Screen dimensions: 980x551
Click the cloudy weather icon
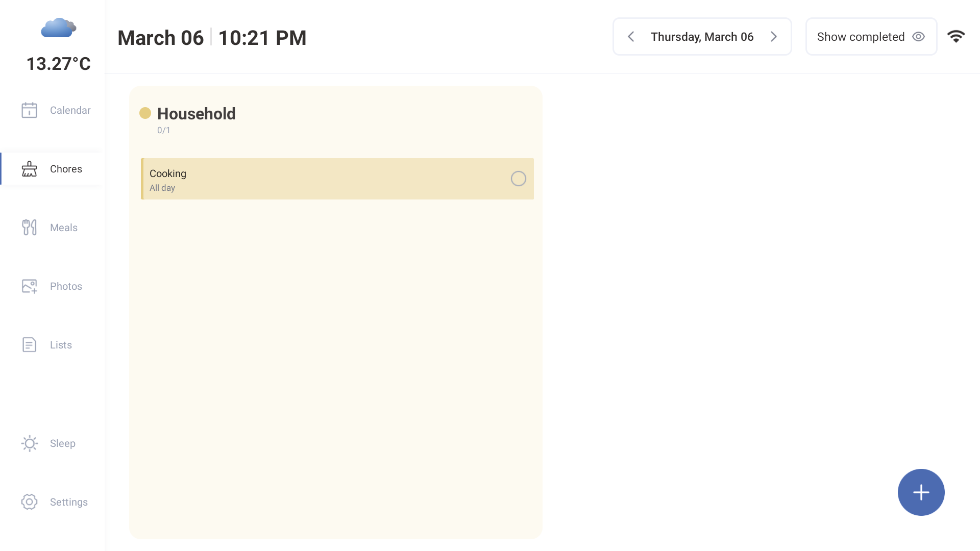pyautogui.click(x=58, y=28)
